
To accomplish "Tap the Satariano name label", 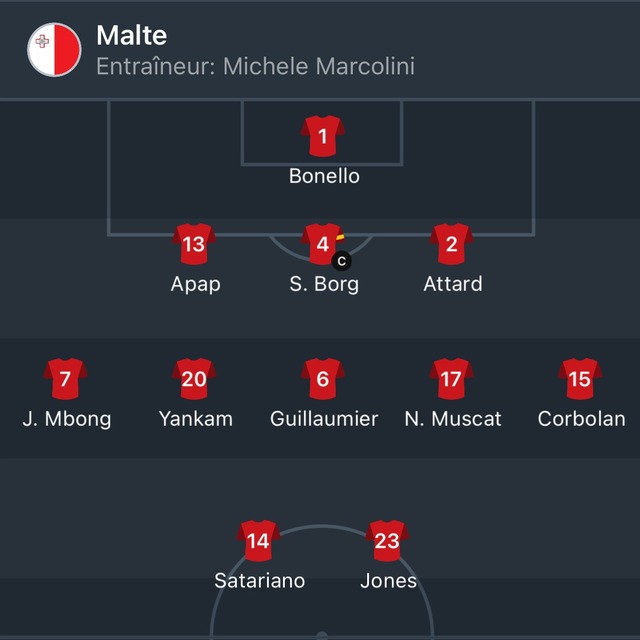I will 260,580.
